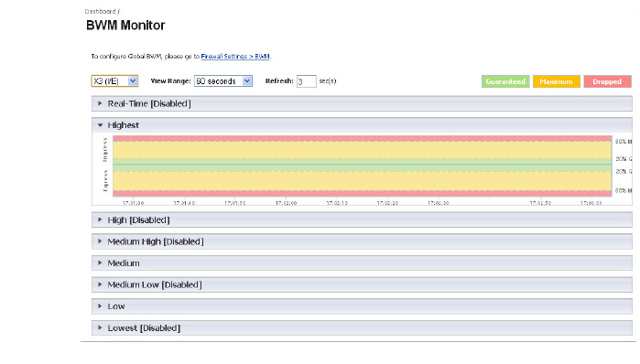Image resolution: width=640 pixels, height=364 pixels.
Task: Click the View Range label
Action: 170,81
